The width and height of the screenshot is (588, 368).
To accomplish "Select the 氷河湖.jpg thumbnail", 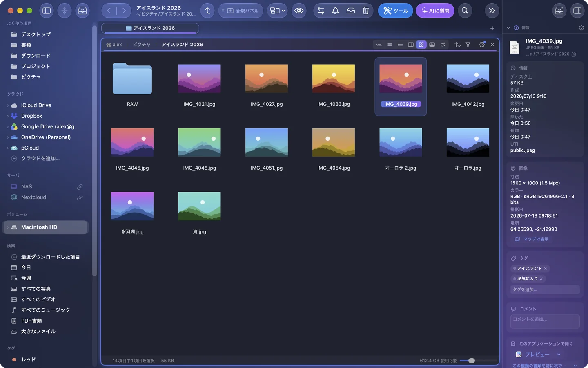I will (x=132, y=206).
